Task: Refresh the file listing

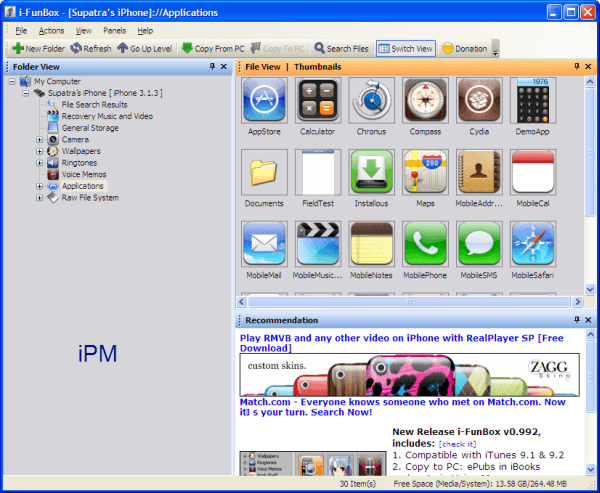Action: point(91,49)
